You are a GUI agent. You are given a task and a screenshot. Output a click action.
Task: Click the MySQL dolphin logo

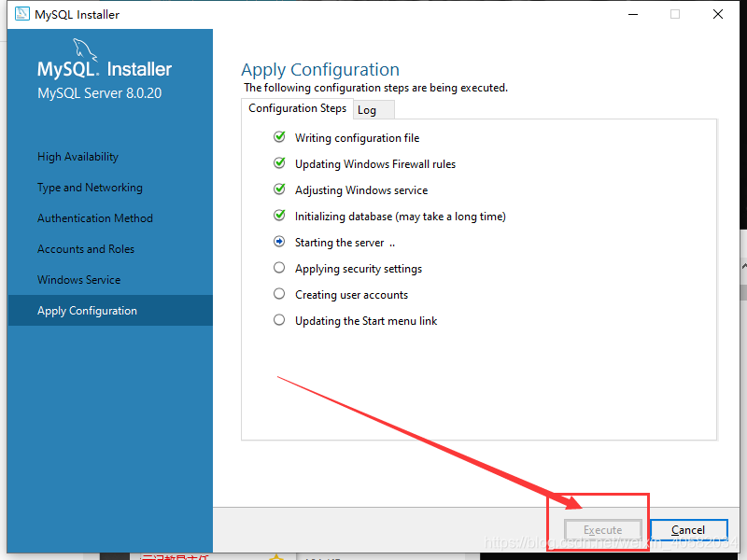pos(85,50)
